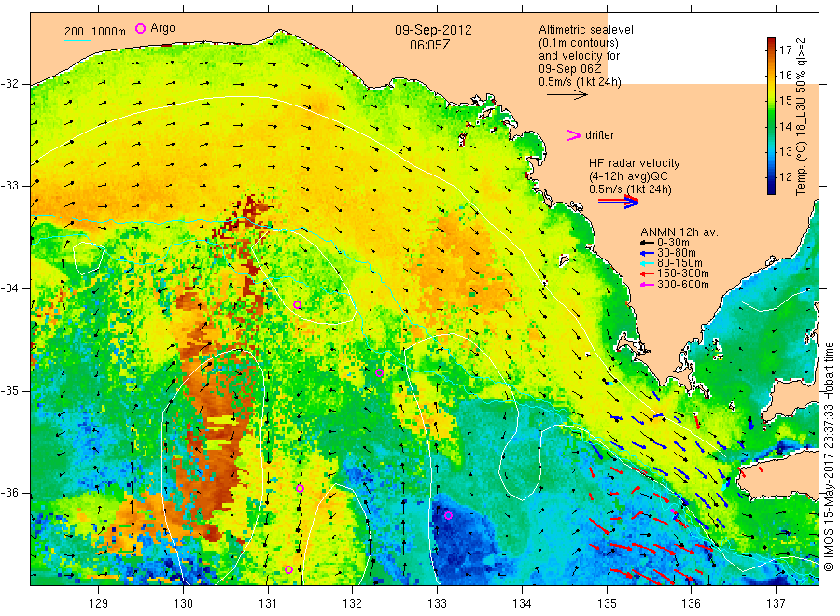The image size is (840, 616).
Task: Click the '150-300m' depth label
Action: pyautogui.click(x=683, y=273)
